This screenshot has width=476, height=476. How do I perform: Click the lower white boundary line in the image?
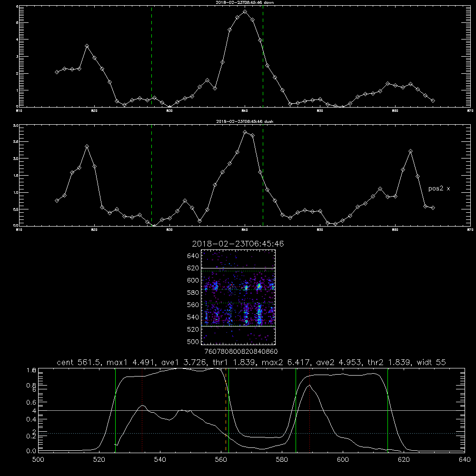point(238,326)
